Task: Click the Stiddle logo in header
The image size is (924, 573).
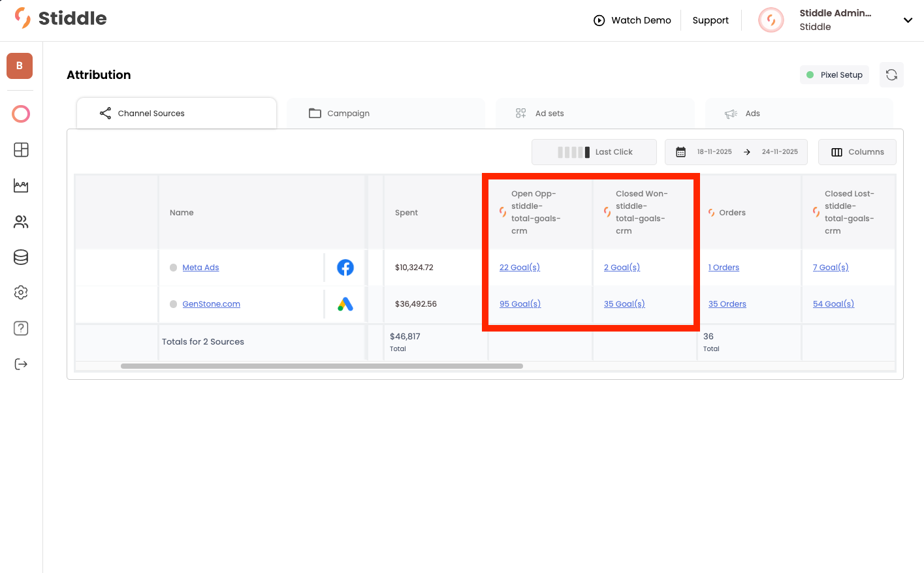Action: point(61,18)
